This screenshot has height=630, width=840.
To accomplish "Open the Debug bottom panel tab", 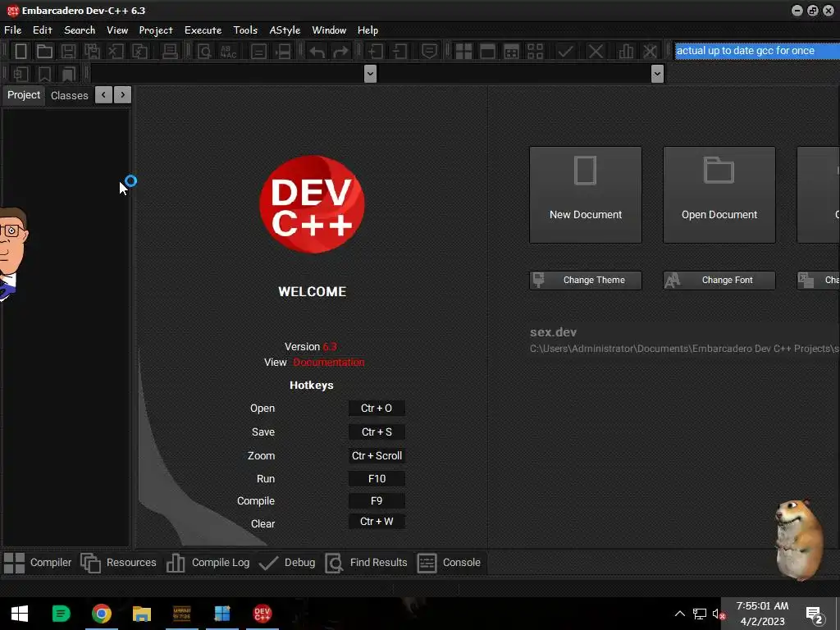I will [x=287, y=563].
